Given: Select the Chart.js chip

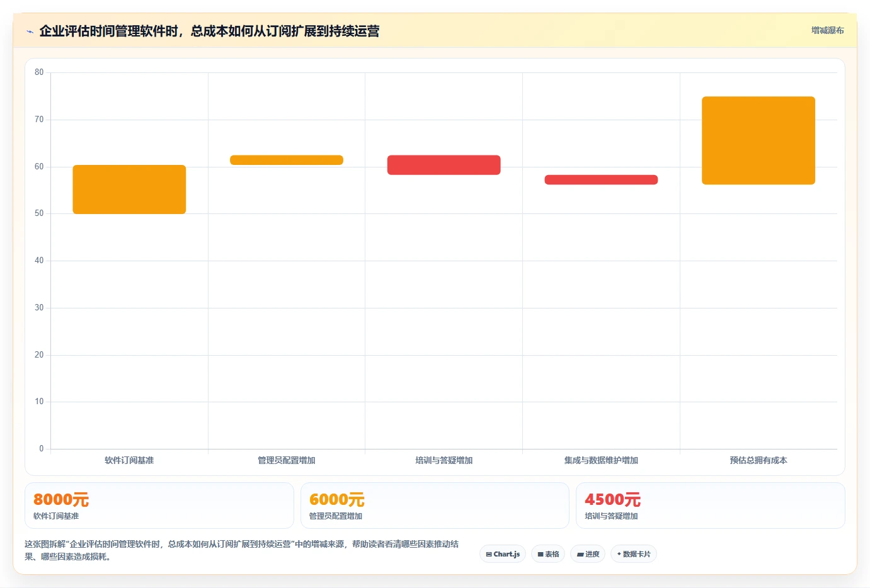Looking at the screenshot, I should pyautogui.click(x=503, y=554).
